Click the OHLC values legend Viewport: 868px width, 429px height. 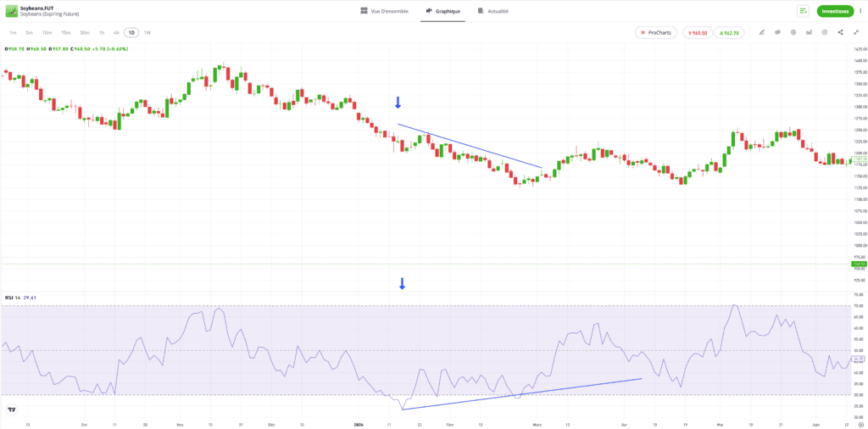coord(66,48)
